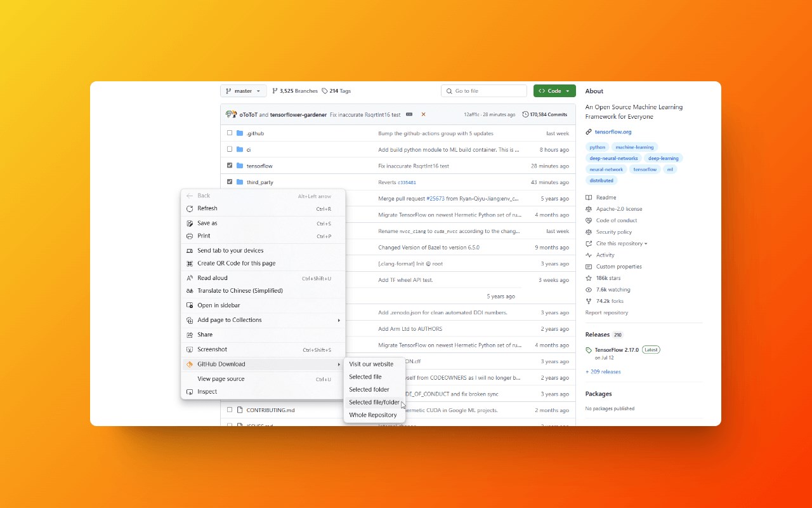Click the Open in sidebar icon
812x508 pixels.
[190, 305]
